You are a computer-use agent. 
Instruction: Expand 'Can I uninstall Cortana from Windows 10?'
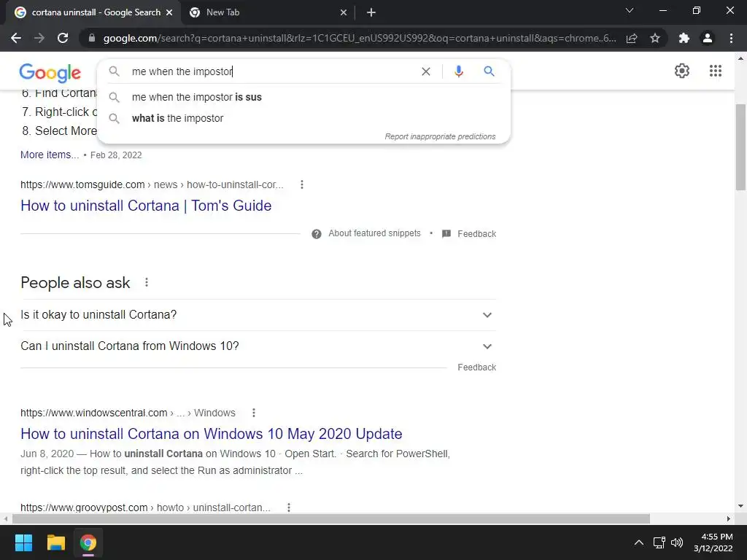point(258,346)
